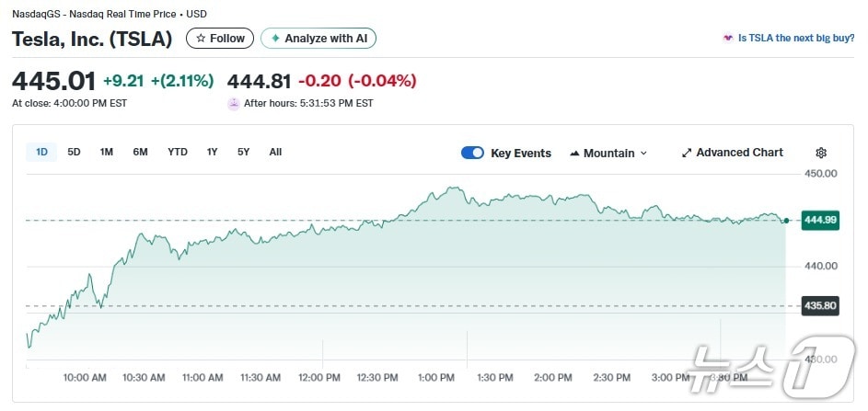Expand the Mountain chart style dropdown
The width and height of the screenshot is (868, 411).
(x=643, y=154)
